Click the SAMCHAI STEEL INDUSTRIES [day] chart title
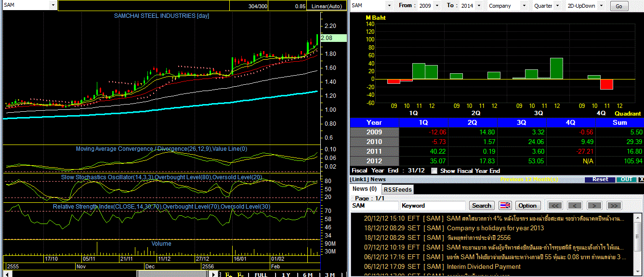644x277 pixels. pyautogui.click(x=161, y=16)
